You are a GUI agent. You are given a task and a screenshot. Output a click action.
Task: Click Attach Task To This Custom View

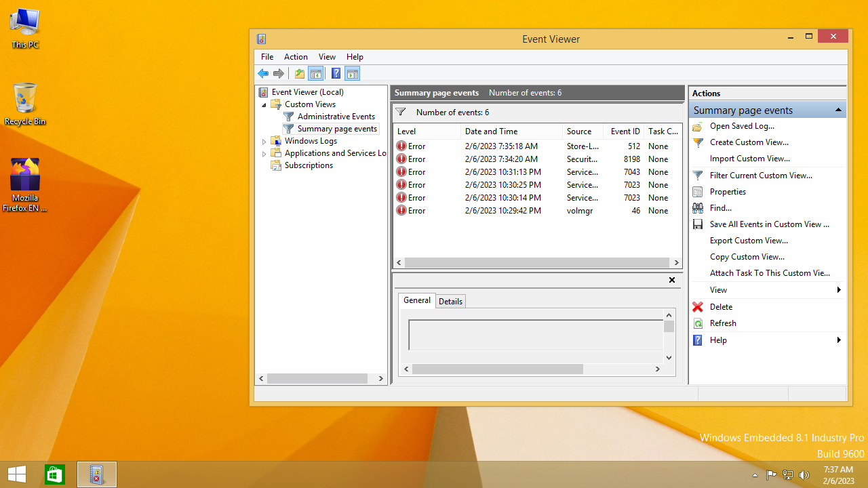coord(770,273)
